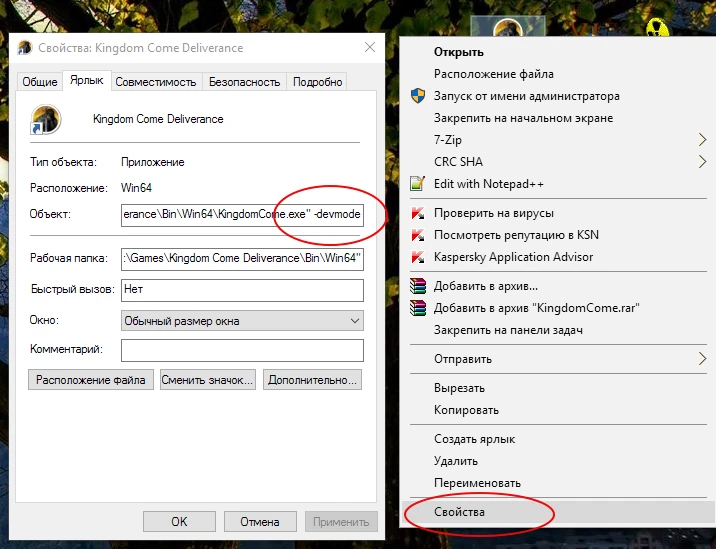Open the Подробно tab
The height and width of the screenshot is (549, 716).
[317, 82]
